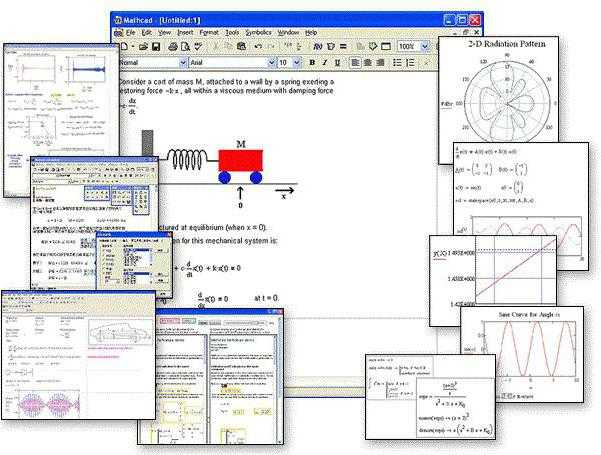Print the current worksheet
The image size is (601, 455).
[x=173, y=46]
